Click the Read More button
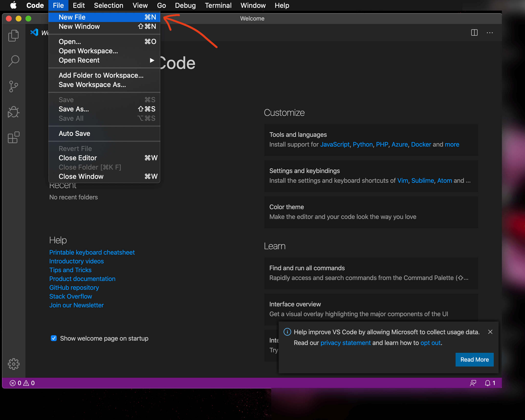The width and height of the screenshot is (525, 420). point(474,359)
